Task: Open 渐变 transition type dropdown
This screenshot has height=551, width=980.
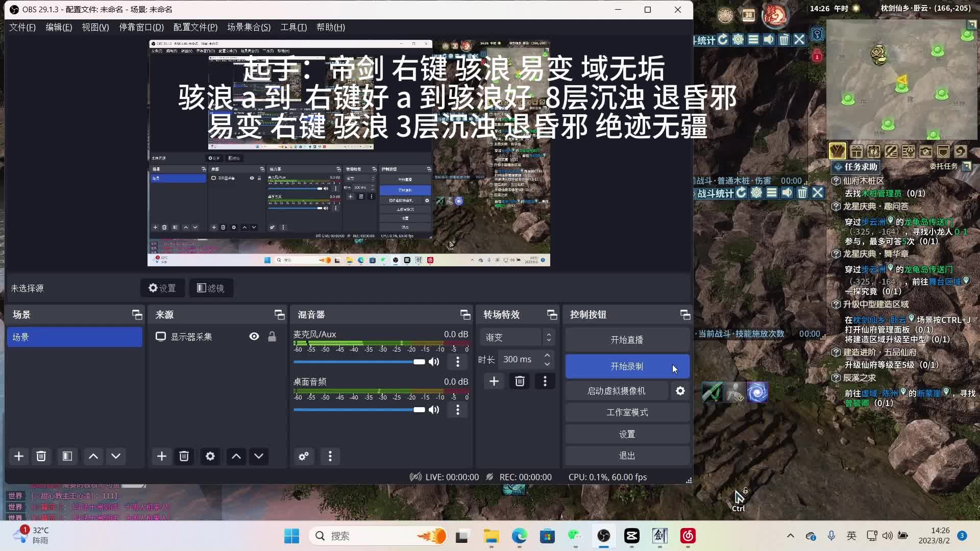Action: pos(517,337)
